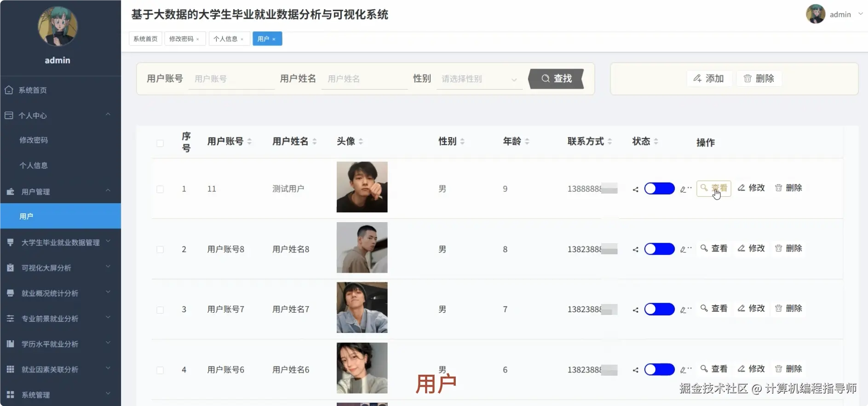Expand the 学历水平就业分析 menu chevron

(108, 343)
